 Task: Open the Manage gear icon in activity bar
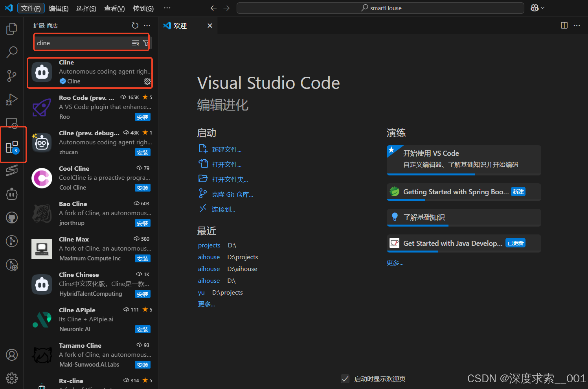point(12,378)
